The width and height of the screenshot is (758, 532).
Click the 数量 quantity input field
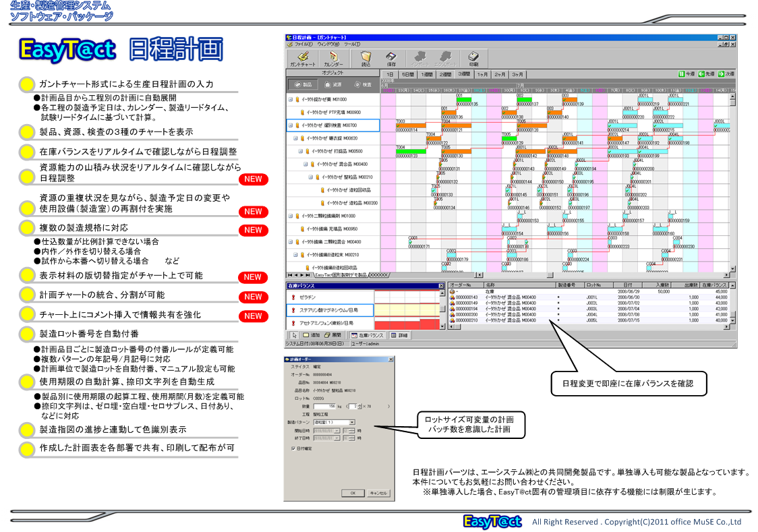[325, 407]
